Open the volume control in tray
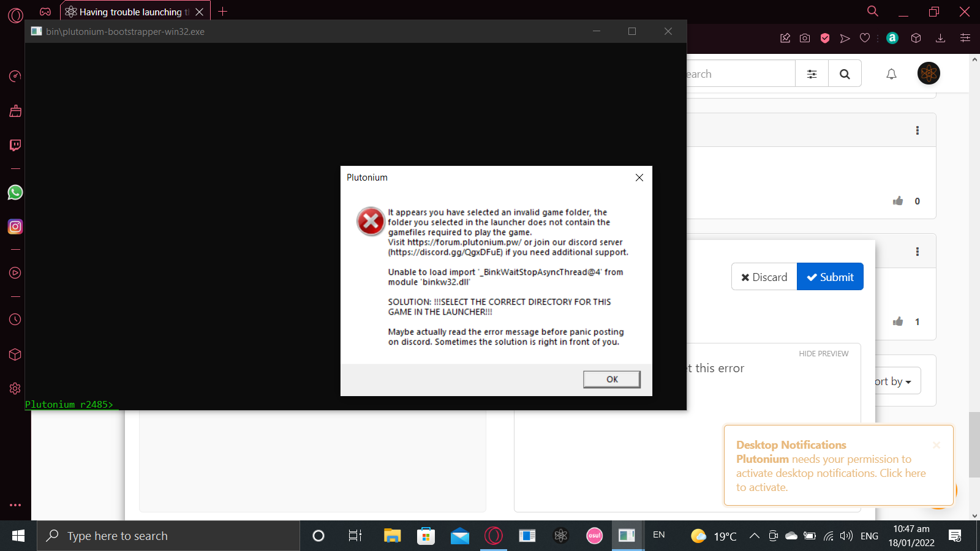Screen dimensions: 980x551 click(846, 536)
